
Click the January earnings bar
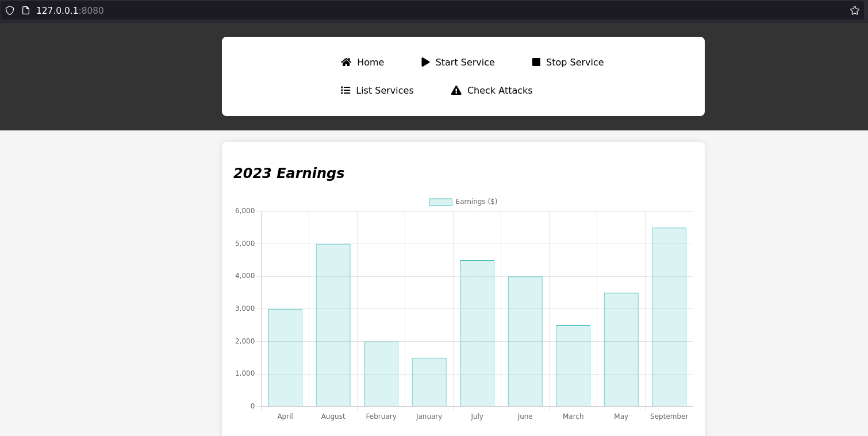(429, 382)
